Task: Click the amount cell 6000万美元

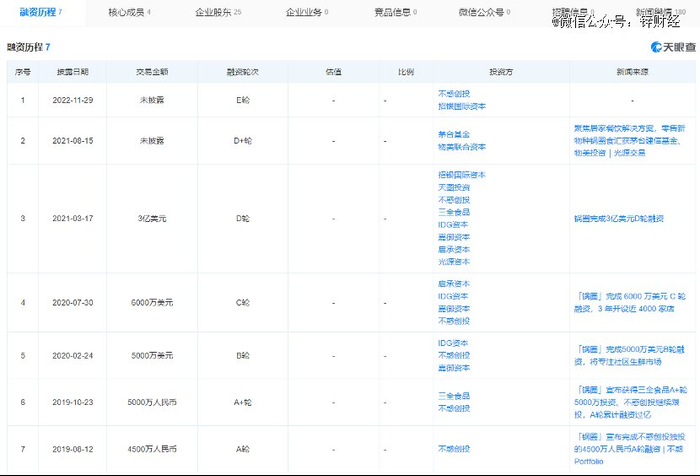Action: 152,302
